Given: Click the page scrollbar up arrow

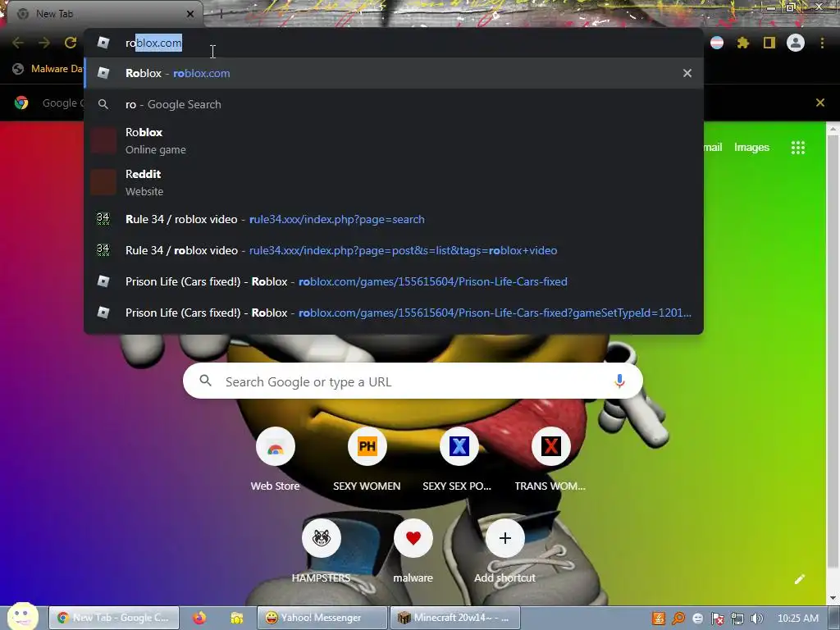Looking at the screenshot, I should [833, 129].
